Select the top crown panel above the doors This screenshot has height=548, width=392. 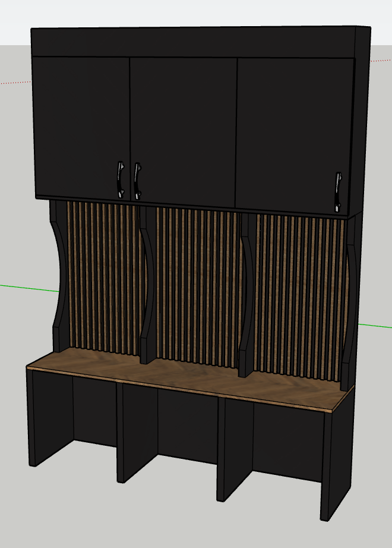tap(194, 43)
